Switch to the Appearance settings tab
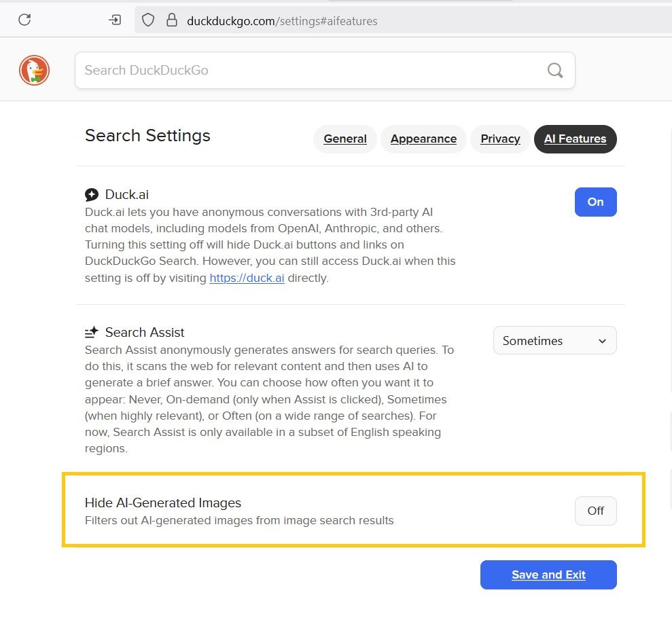 [423, 139]
